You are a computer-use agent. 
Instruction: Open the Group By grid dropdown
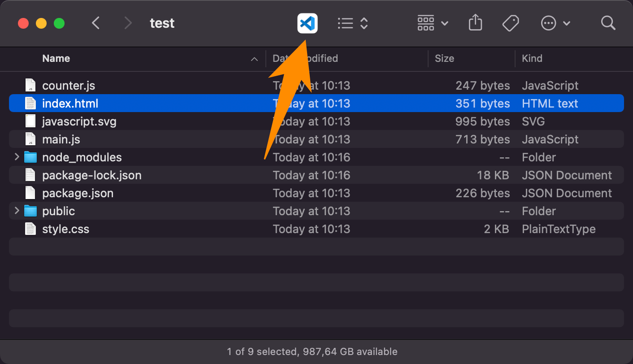(432, 23)
